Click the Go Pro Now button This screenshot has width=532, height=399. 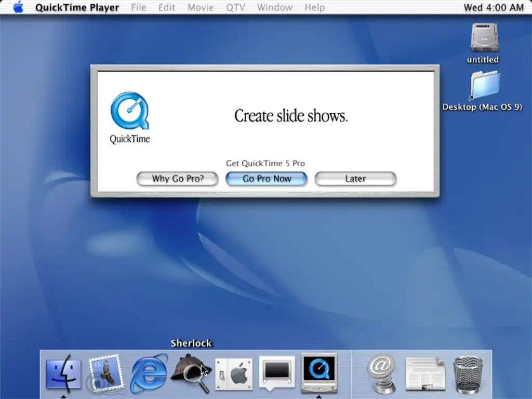pos(267,179)
